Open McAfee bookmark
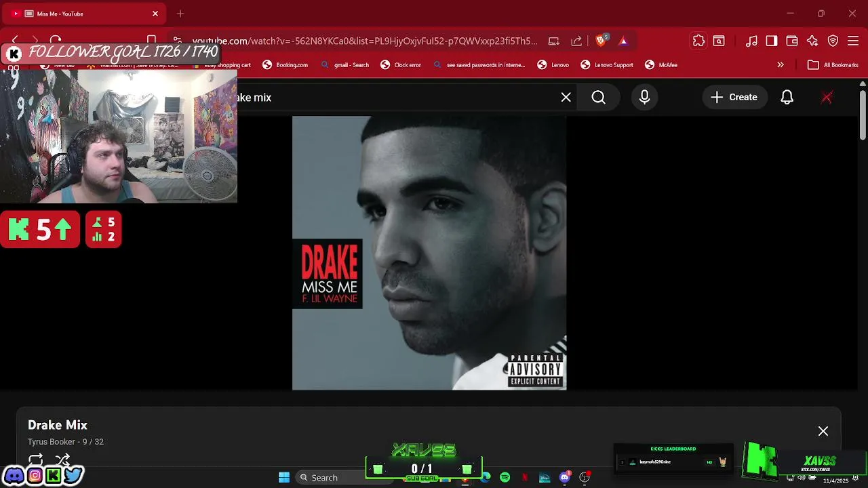Viewport: 868px width, 488px height. click(661, 65)
